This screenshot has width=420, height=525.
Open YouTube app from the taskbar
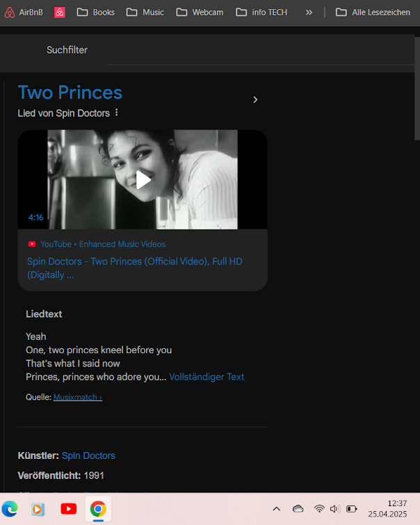pyautogui.click(x=69, y=509)
